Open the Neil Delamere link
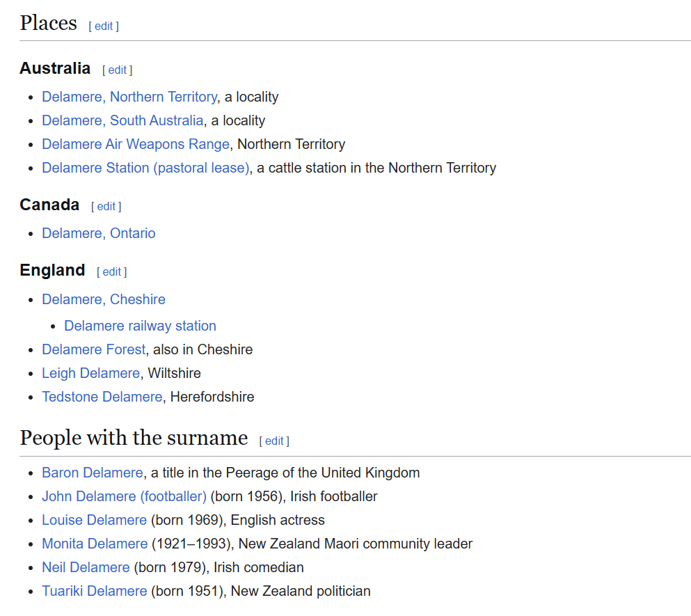 (86, 567)
